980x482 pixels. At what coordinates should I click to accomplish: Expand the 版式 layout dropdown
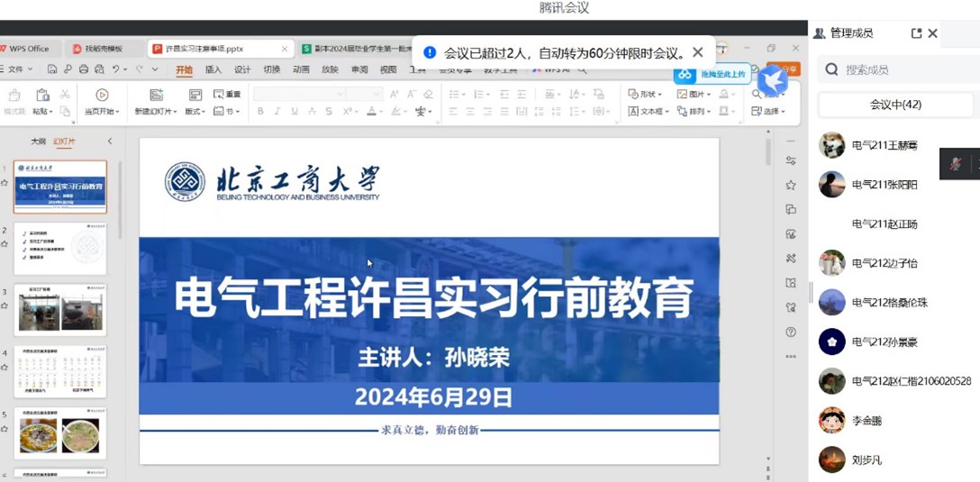click(x=195, y=112)
